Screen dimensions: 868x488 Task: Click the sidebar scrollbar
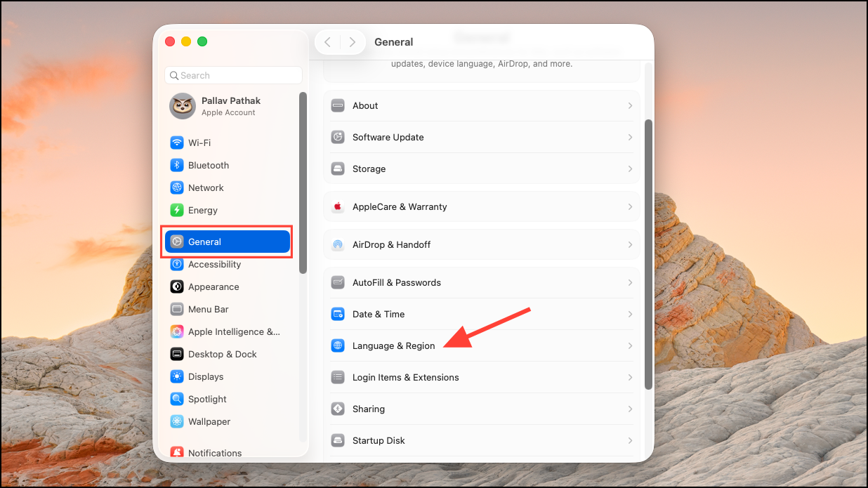303,183
